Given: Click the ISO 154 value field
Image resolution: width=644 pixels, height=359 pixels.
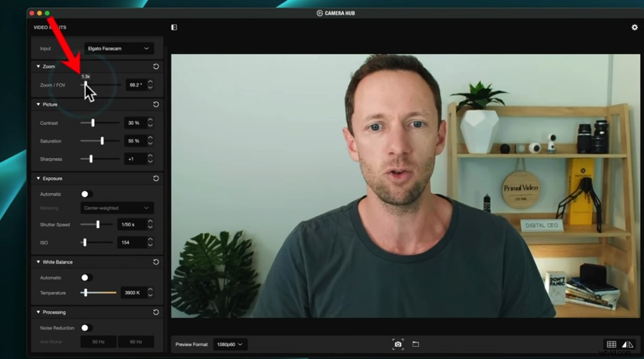Looking at the screenshot, I should (x=132, y=242).
